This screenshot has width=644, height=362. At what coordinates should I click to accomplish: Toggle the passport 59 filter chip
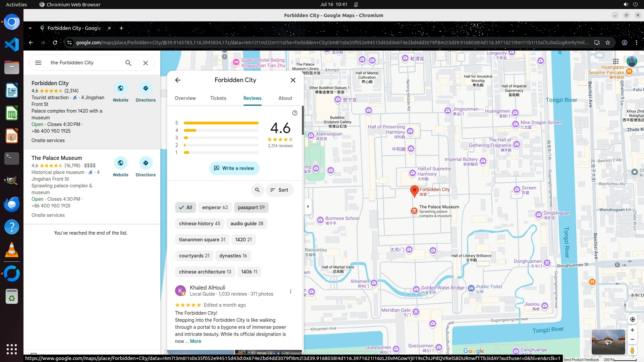click(x=251, y=207)
